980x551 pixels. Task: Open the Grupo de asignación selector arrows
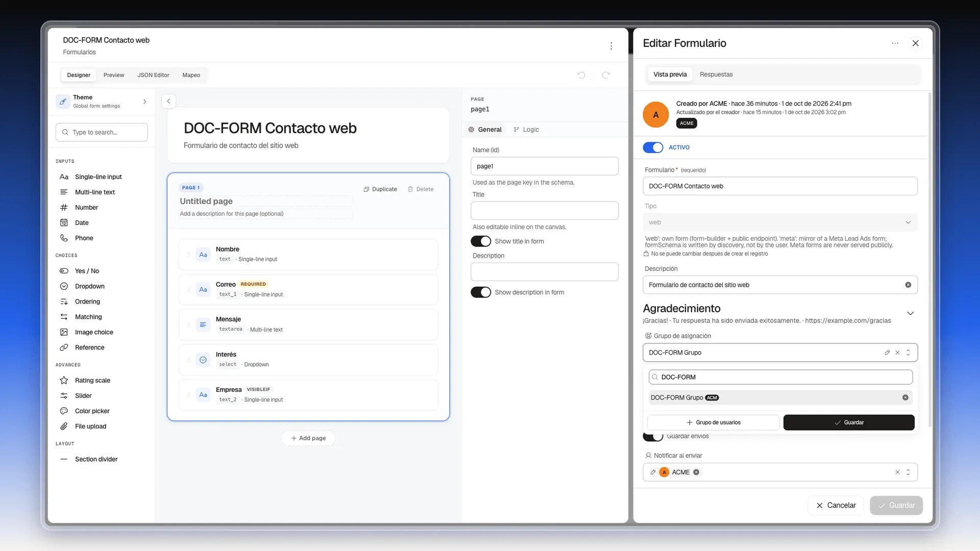(x=908, y=353)
